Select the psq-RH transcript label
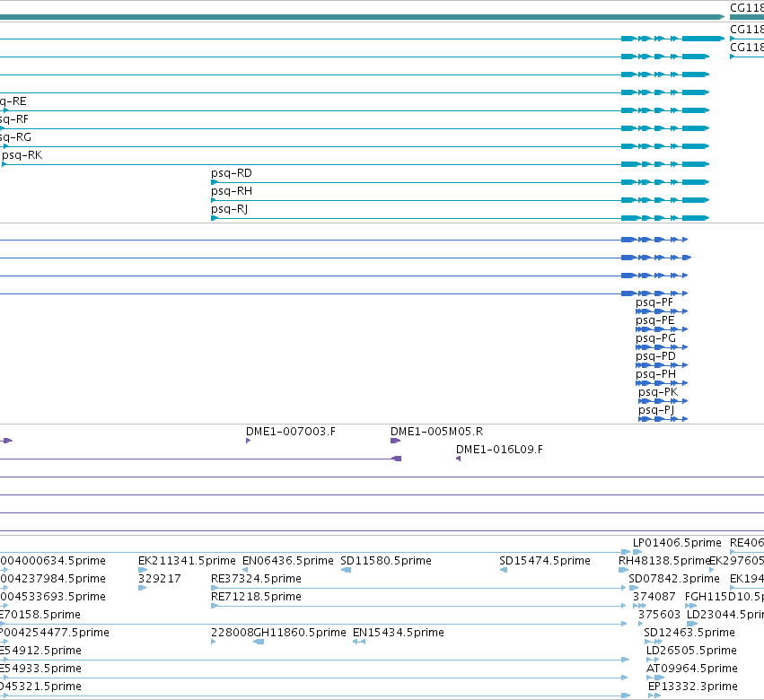This screenshot has width=764, height=700. pos(232,191)
